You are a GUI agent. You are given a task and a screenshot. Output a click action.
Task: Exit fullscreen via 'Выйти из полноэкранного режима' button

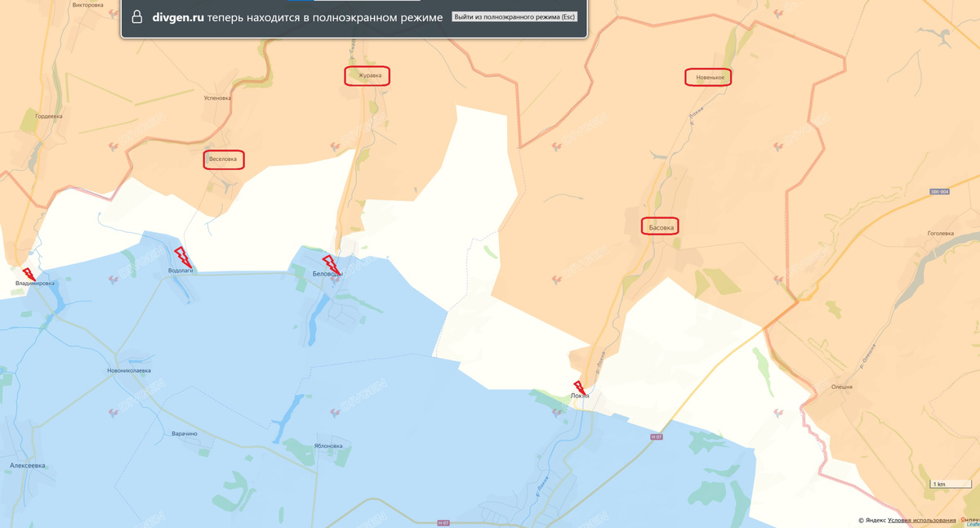click(x=514, y=17)
